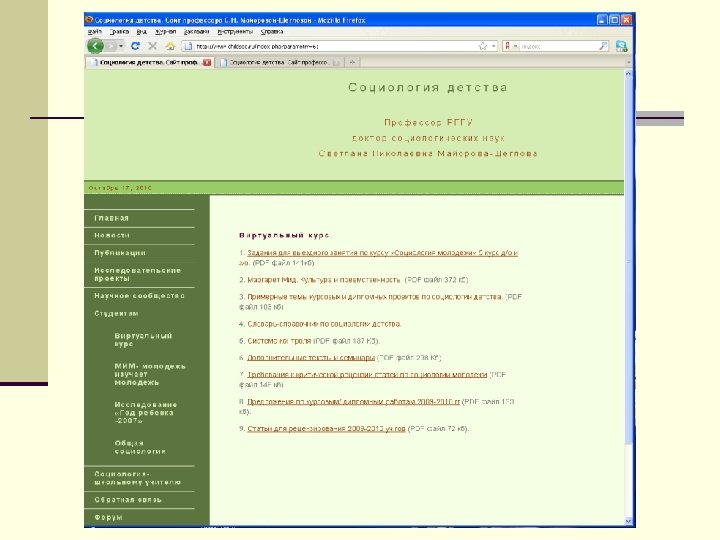Go back with the green back arrow
Screen dimensions: 720x540
[95, 46]
